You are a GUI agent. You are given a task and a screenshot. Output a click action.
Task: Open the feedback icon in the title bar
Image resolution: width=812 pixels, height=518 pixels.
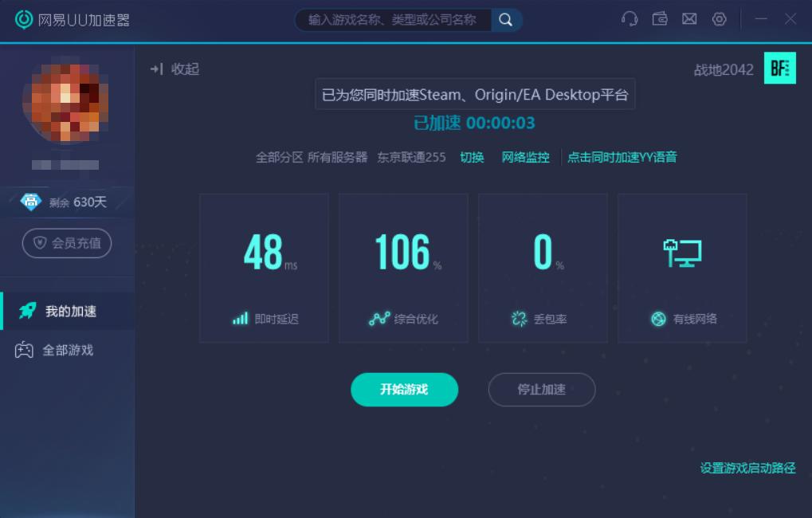pos(659,18)
